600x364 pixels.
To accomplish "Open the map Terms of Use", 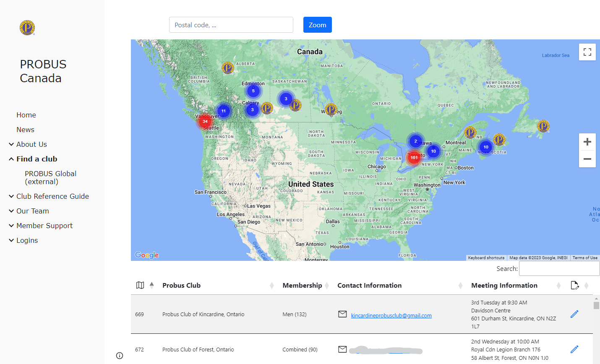I will tap(585, 258).
